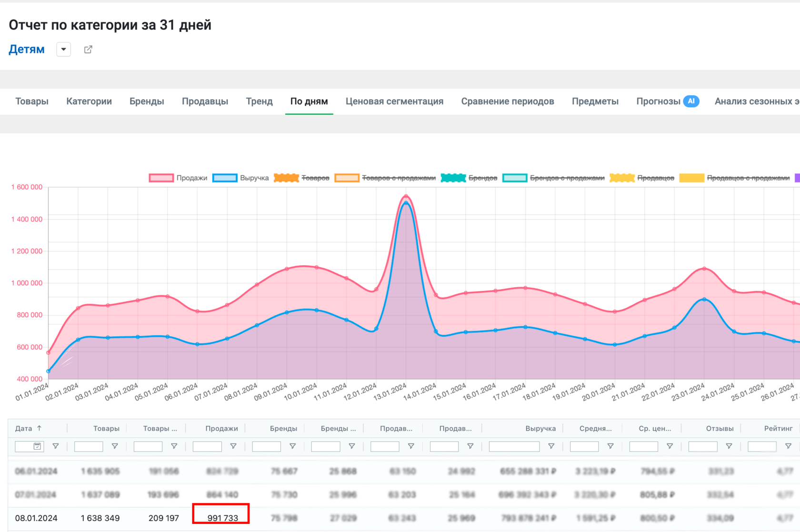Sort table by Выручка column header
Viewport: 800px width, 532px height.
click(x=540, y=429)
